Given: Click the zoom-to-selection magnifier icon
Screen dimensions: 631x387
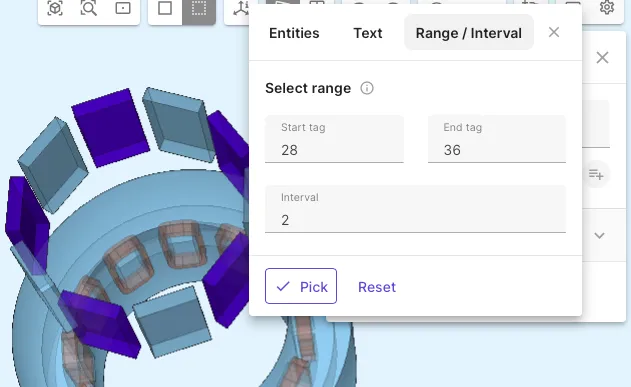Looking at the screenshot, I should tap(89, 8).
